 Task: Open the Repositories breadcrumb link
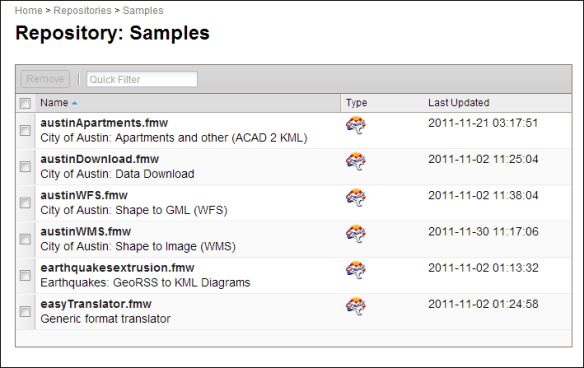[82, 10]
